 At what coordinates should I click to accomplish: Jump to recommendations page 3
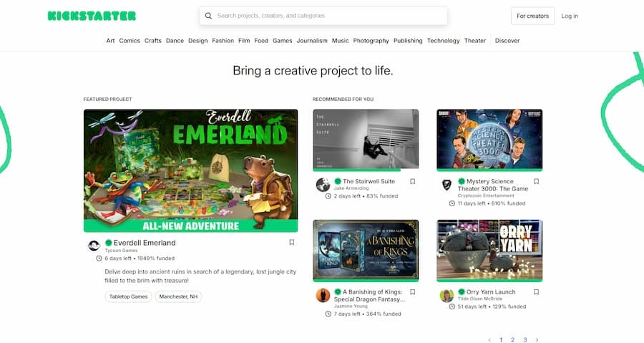click(525, 340)
